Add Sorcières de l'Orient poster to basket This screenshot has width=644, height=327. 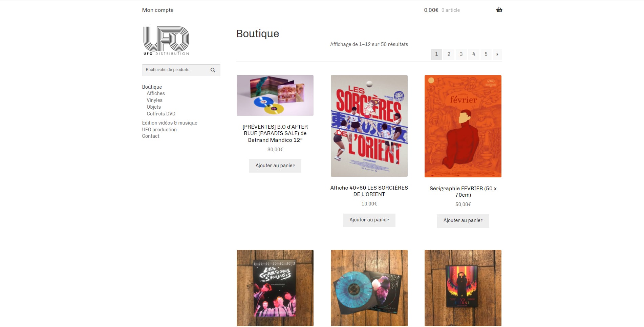point(369,220)
